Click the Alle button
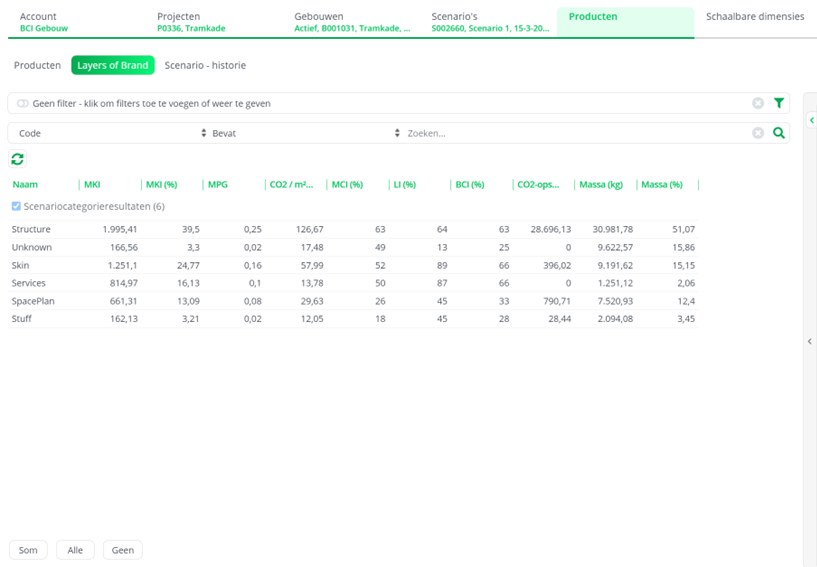Image resolution: width=817 pixels, height=567 pixels. click(x=75, y=550)
